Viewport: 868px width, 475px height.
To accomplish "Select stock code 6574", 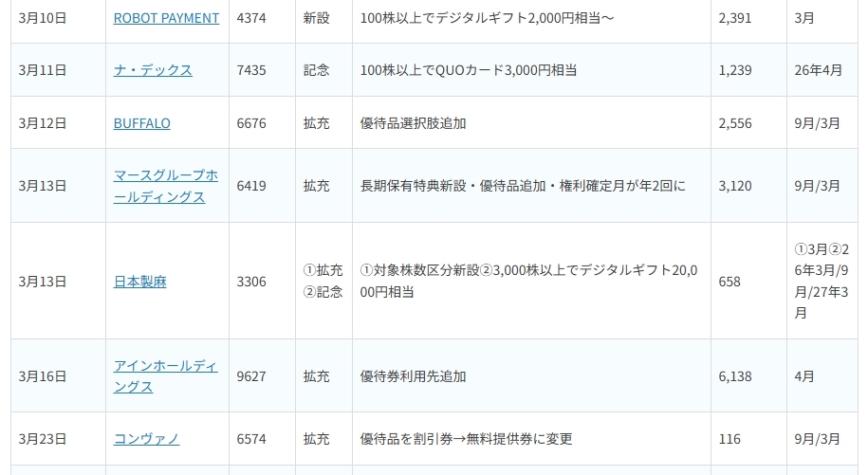I will 251,439.
